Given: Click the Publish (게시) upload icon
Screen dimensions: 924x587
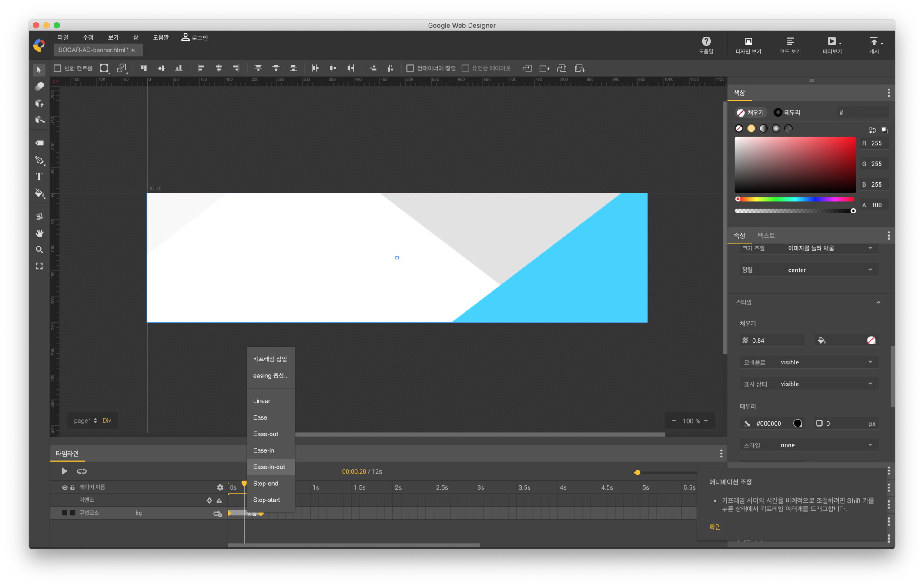Looking at the screenshot, I should [x=874, y=42].
